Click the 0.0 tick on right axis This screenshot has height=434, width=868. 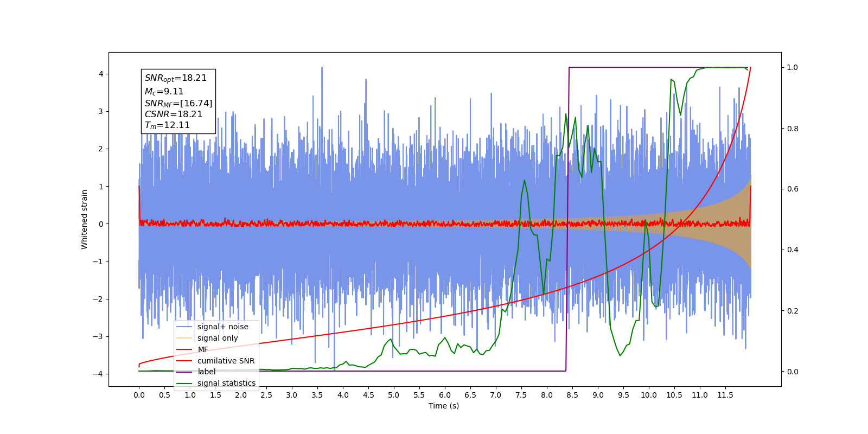pyautogui.click(x=793, y=372)
